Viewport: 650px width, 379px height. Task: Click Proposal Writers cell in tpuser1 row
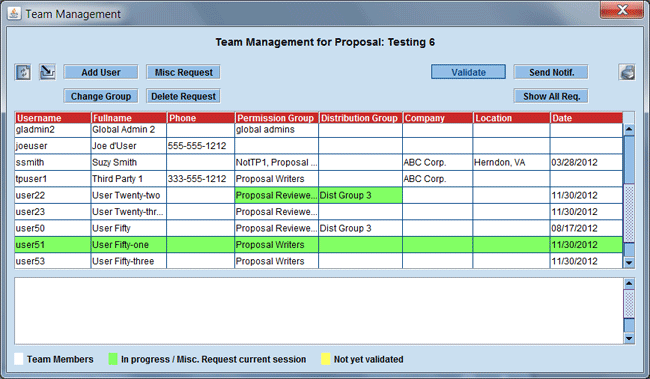click(276, 179)
